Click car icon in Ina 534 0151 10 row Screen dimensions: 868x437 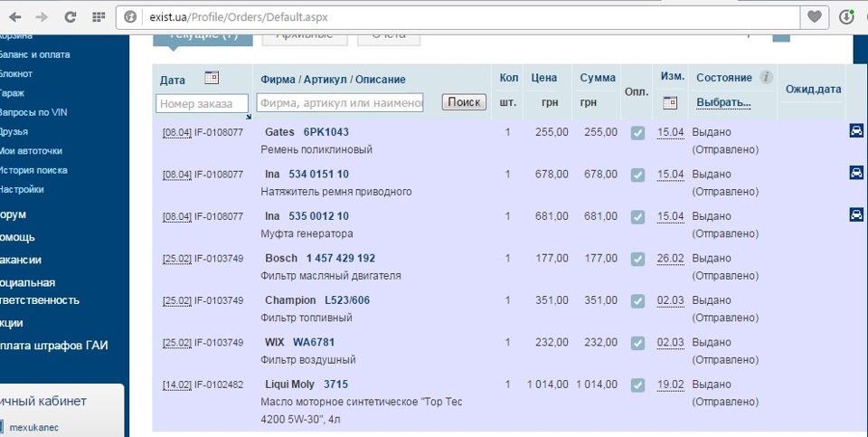coord(856,173)
